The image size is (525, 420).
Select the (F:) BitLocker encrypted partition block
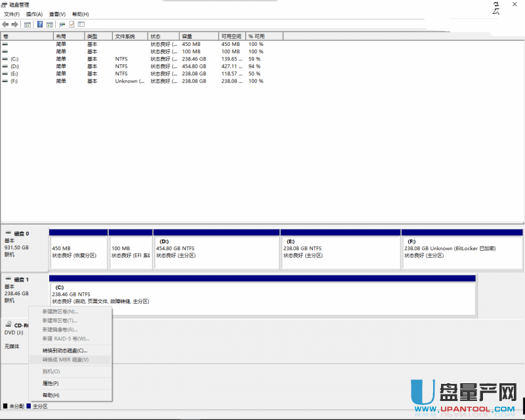tap(462, 251)
